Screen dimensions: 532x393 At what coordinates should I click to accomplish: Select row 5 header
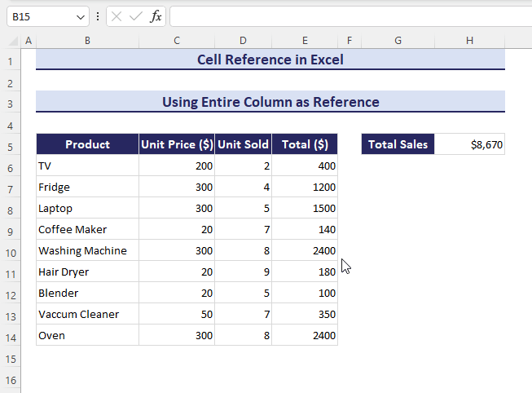tap(11, 145)
